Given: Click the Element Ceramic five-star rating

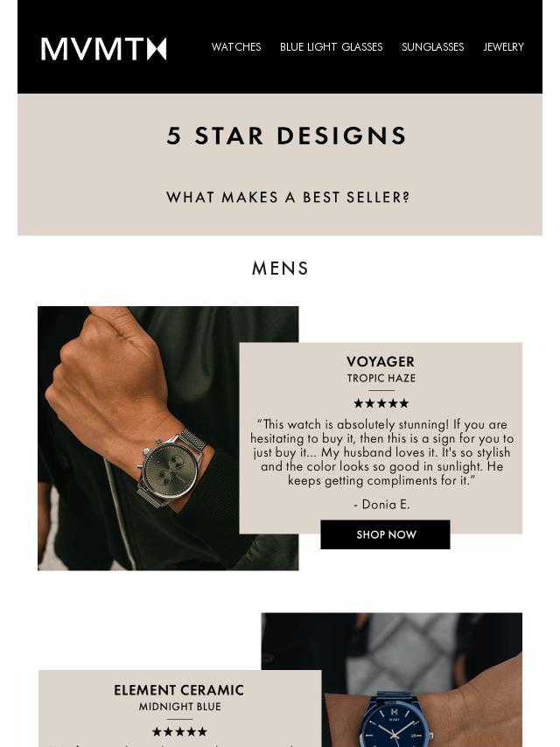Looking at the screenshot, I should point(179,731).
